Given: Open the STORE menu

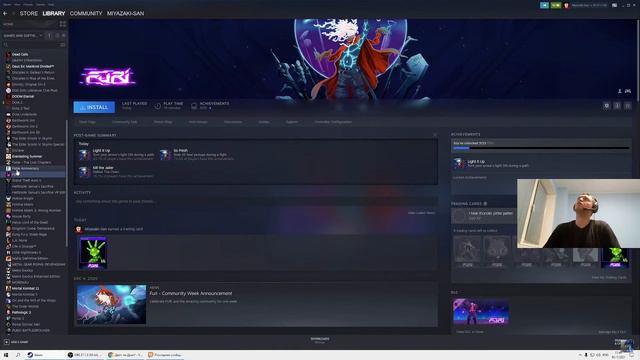Looking at the screenshot, I should tap(29, 13).
